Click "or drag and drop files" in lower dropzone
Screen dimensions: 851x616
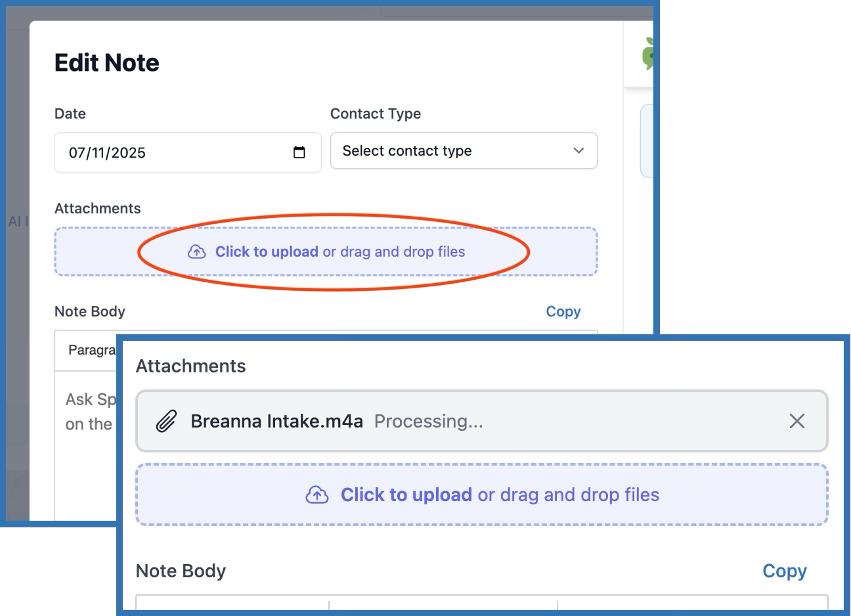tap(568, 495)
